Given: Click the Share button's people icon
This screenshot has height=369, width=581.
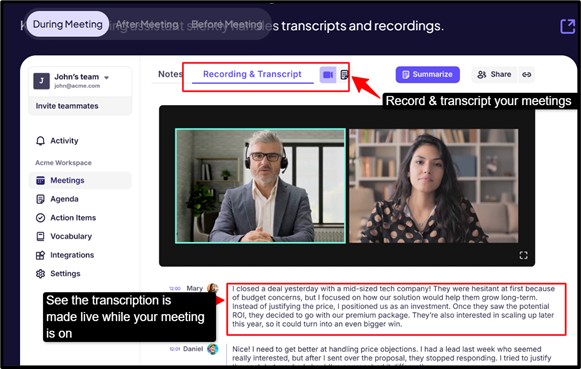Looking at the screenshot, I should (x=482, y=74).
